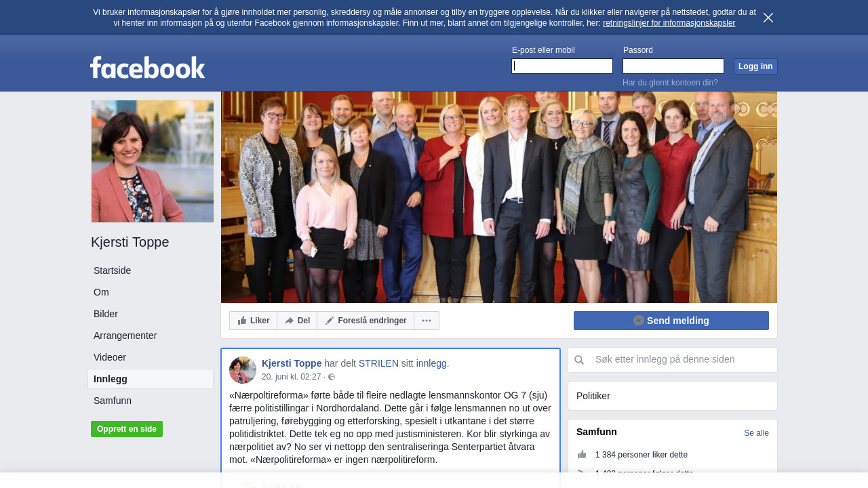Click the search magnifier icon

pos(579,360)
